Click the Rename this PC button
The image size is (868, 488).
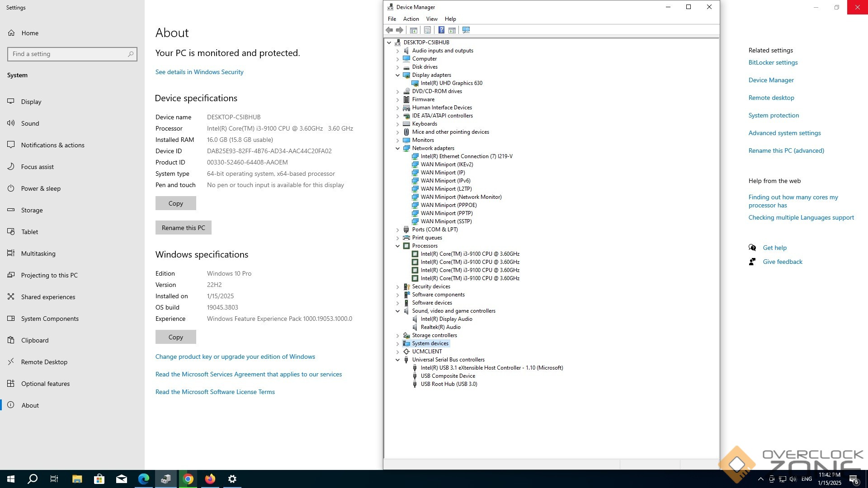[183, 228]
